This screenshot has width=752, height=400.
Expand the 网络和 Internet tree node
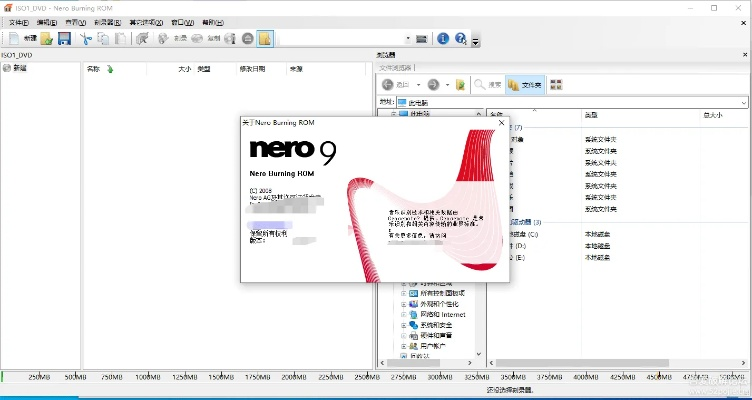tap(404, 314)
